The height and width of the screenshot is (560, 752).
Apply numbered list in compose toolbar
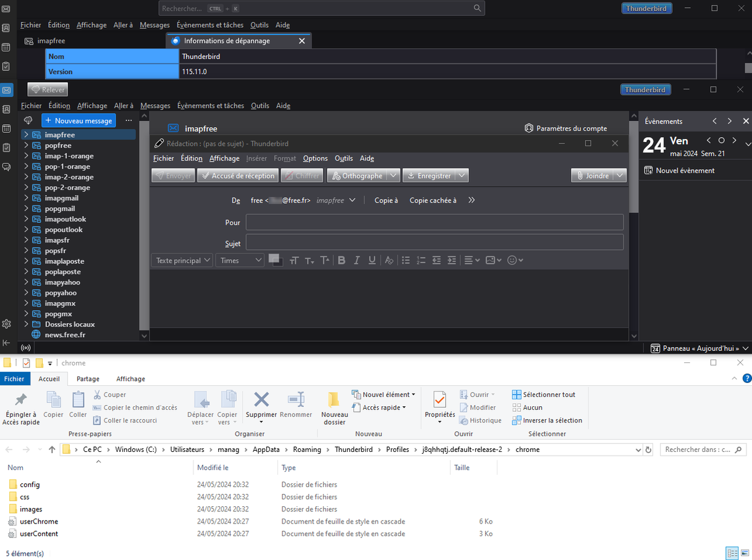tap(421, 261)
